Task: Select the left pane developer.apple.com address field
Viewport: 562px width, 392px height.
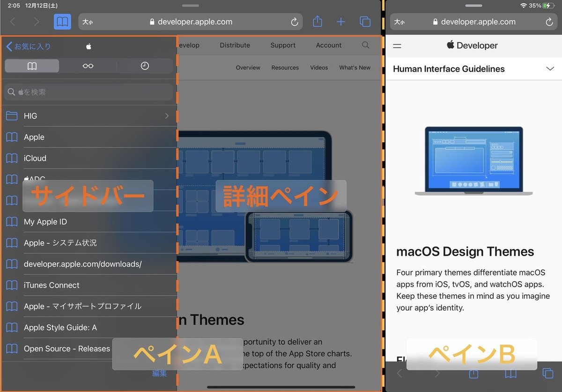Action: click(191, 22)
